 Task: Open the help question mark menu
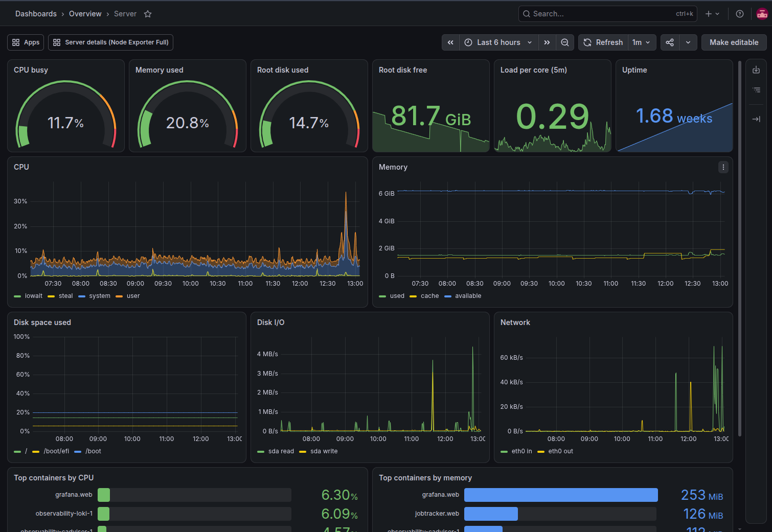click(739, 14)
